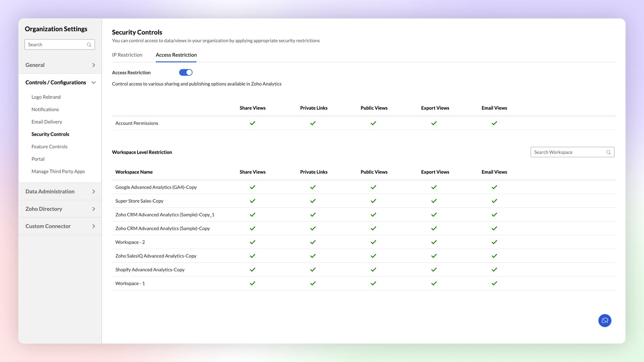Image resolution: width=644 pixels, height=362 pixels.
Task: Expand the Data Administration section chevron
Action: (94, 191)
